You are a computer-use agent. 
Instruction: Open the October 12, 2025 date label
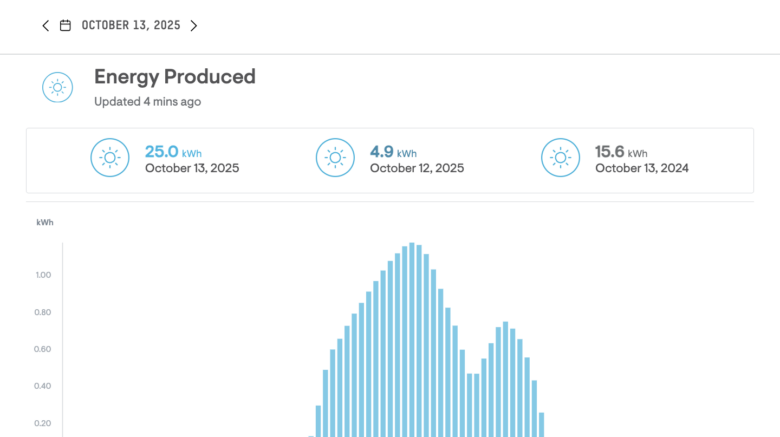(417, 168)
